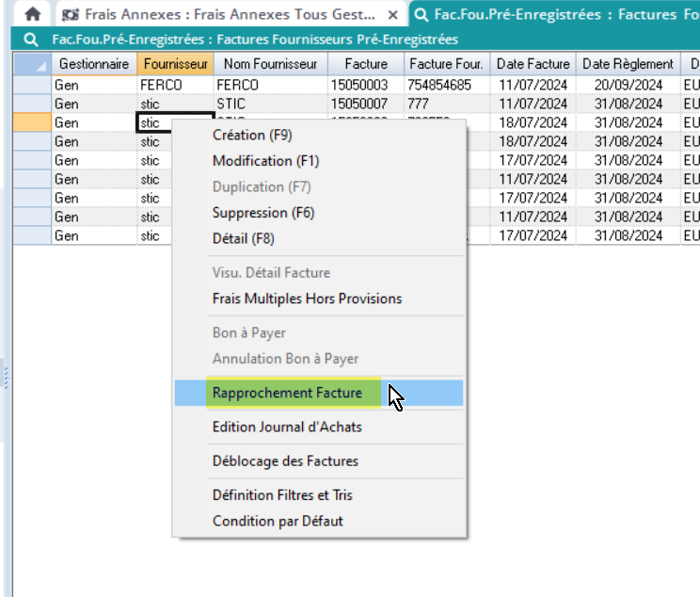
Task: Click the magnifier icon in the panel header
Action: [x=31, y=40]
